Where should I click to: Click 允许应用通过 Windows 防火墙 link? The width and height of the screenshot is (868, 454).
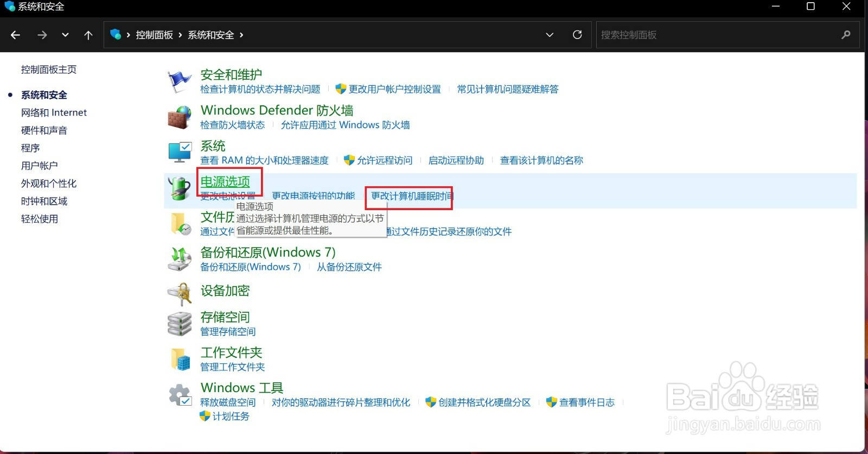pyautogui.click(x=345, y=125)
